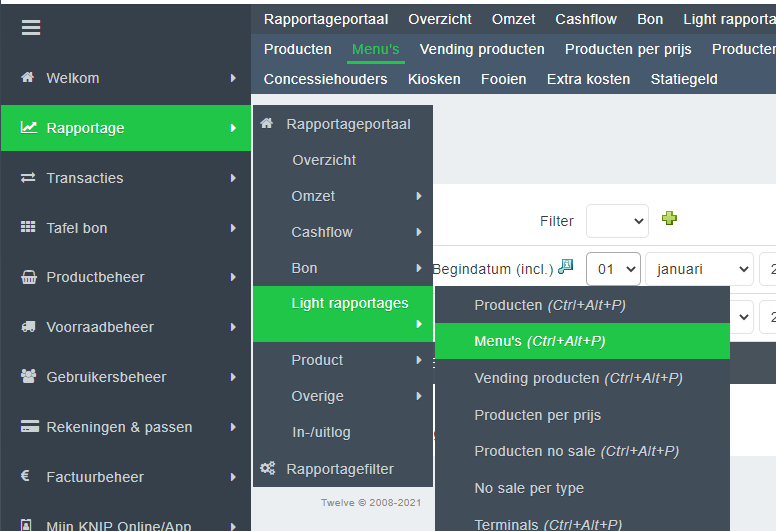
Task: Open In-/uitlog report menu entry
Action: click(320, 432)
